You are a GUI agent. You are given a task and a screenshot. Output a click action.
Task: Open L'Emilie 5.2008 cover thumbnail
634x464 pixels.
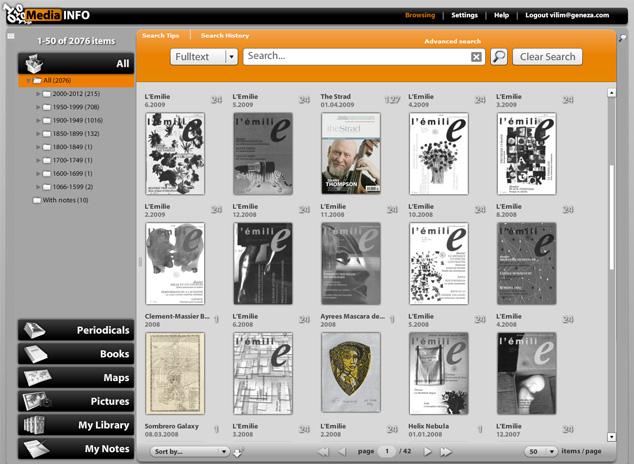[439, 373]
